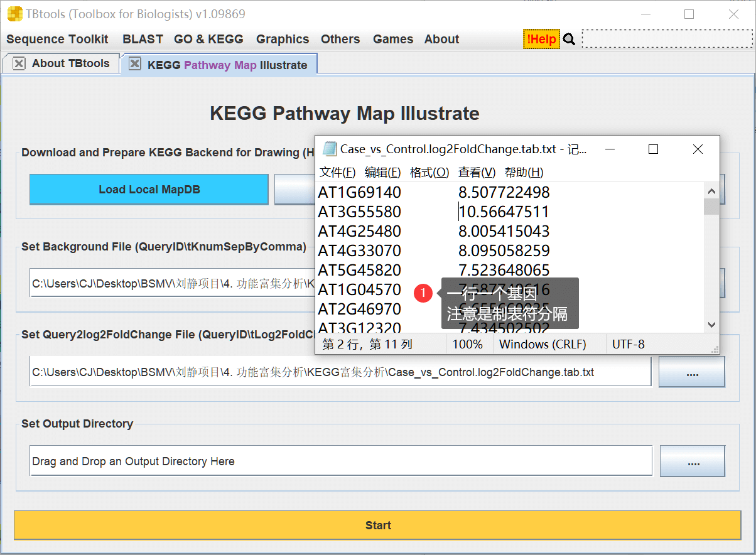756x555 pixels.
Task: Open the About menu
Action: pos(441,39)
